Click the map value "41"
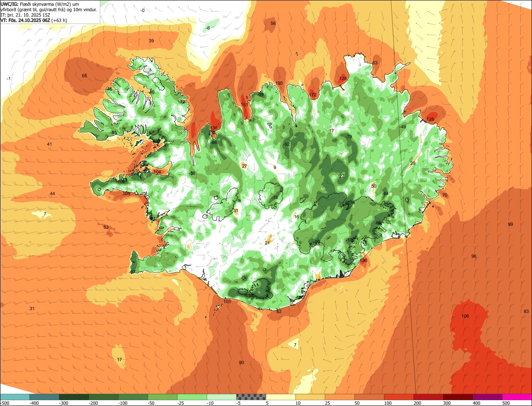Image resolution: width=532 pixels, height=406 pixels. click(x=49, y=144)
